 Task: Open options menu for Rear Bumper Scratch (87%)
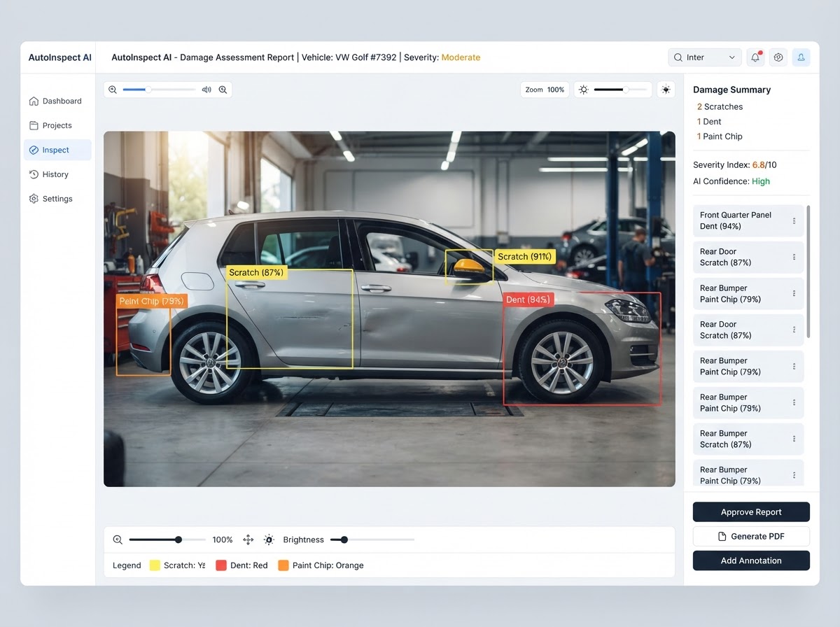pos(794,439)
